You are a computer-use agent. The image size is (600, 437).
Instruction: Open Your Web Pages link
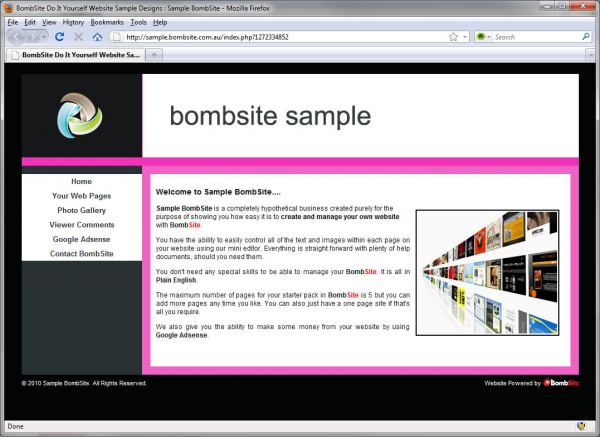[82, 196]
